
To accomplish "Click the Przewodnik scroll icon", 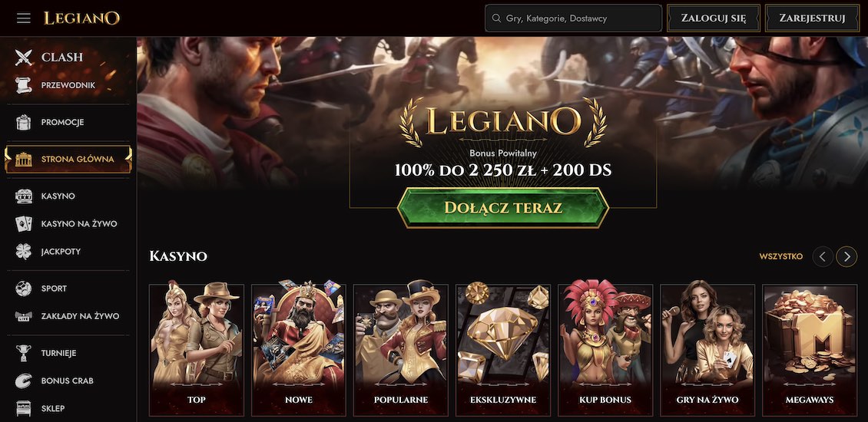I will point(23,85).
